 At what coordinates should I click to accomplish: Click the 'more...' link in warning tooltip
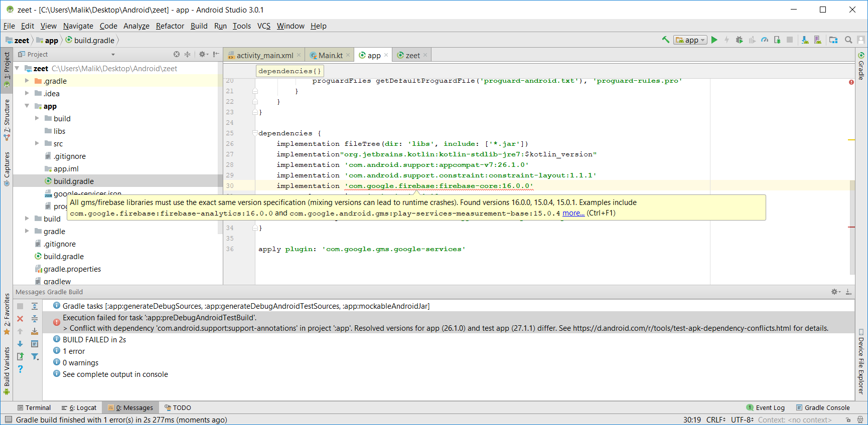(573, 213)
